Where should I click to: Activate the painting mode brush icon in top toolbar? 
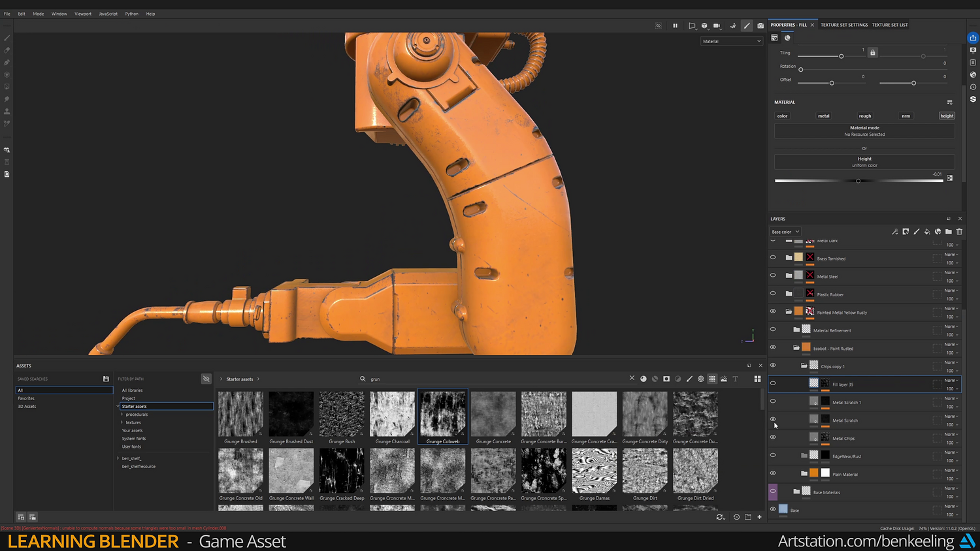point(747,25)
